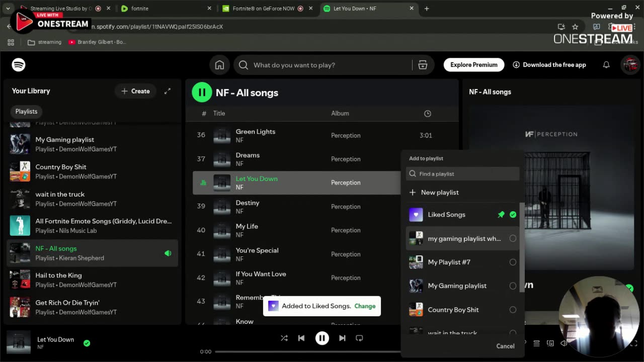
Task: Click the Liked Songs pin icon
Action: [501, 215]
